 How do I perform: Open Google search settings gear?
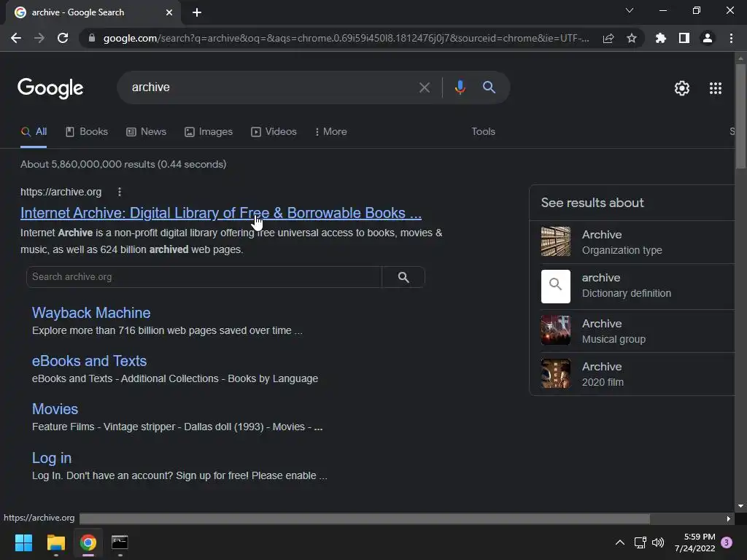[682, 88]
